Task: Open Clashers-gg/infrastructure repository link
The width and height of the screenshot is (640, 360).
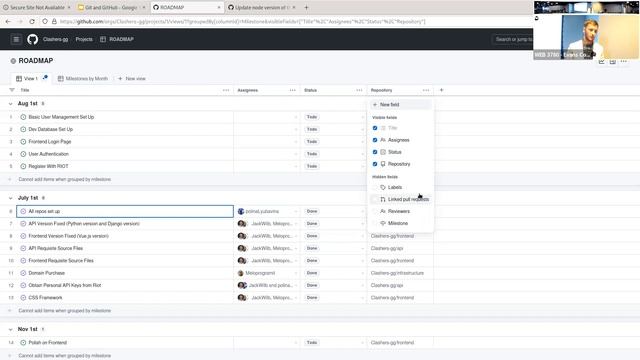Action: click(x=397, y=273)
